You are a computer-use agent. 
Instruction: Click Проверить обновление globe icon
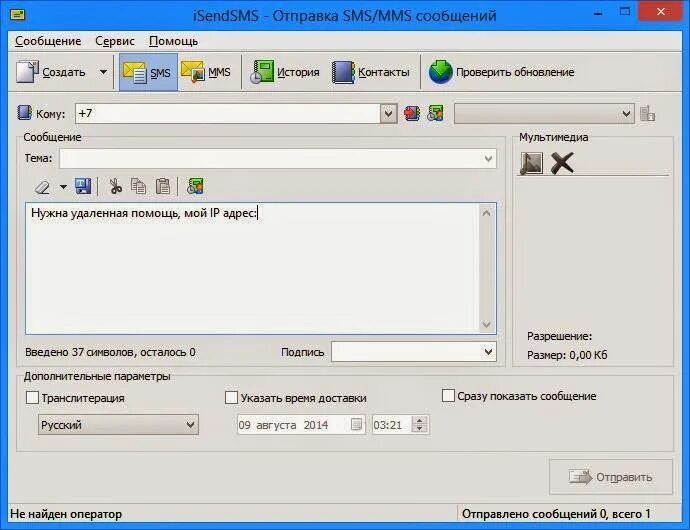pyautogui.click(x=440, y=72)
